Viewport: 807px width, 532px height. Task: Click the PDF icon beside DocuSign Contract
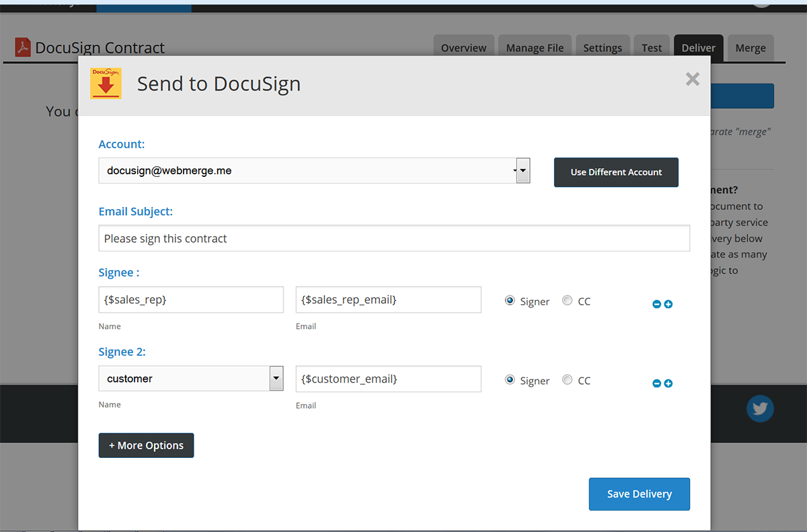click(x=23, y=48)
